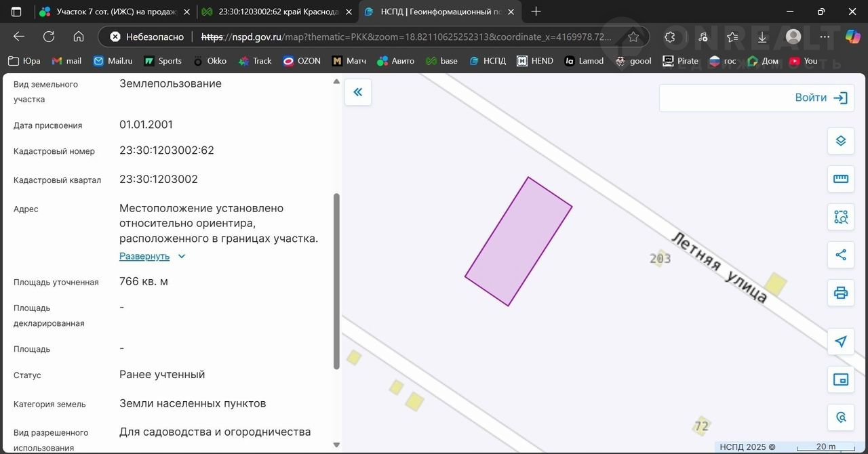
Task: Refresh the page
Action: (49, 37)
